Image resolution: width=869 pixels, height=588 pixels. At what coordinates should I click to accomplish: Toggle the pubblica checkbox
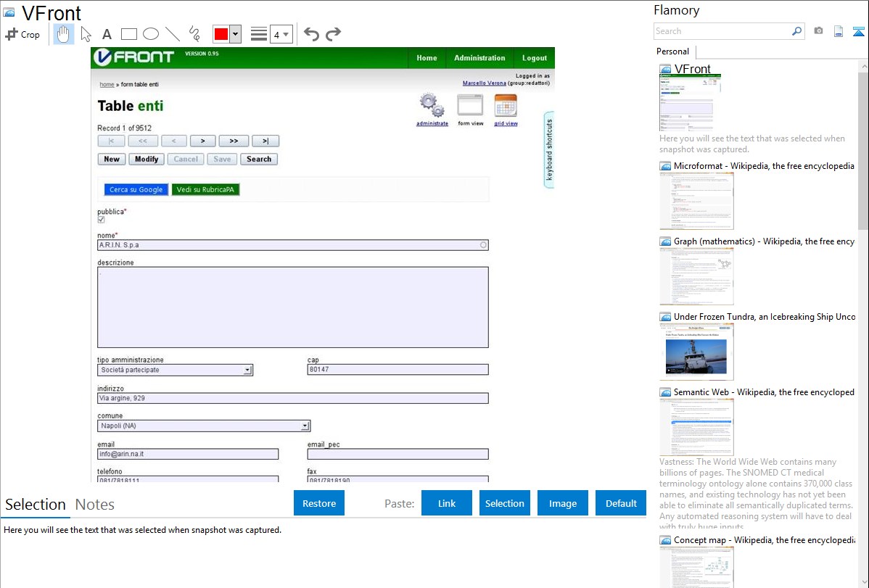click(x=102, y=220)
